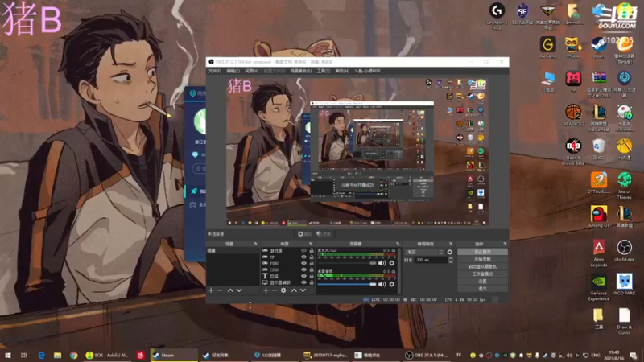Click the 退出 exit button in controls
644x362 pixels.
482,289
